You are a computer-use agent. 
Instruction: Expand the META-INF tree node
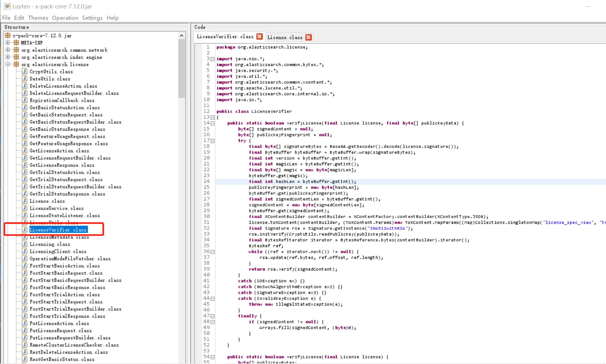8,43
